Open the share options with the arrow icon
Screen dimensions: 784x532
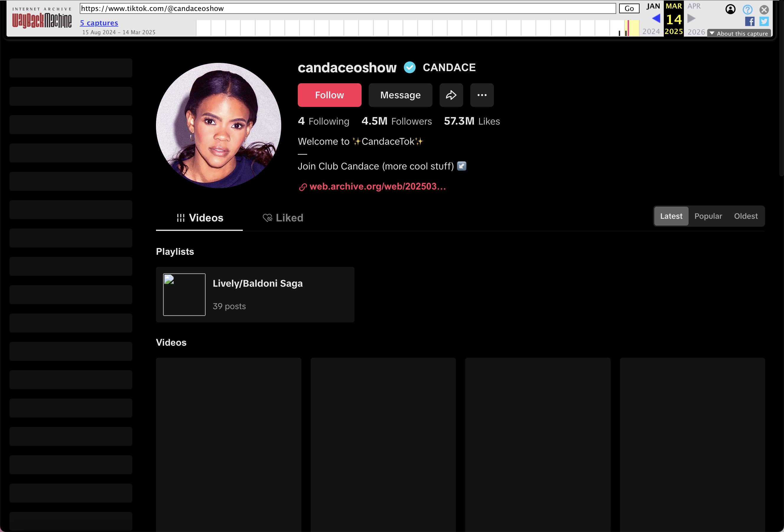click(x=451, y=95)
